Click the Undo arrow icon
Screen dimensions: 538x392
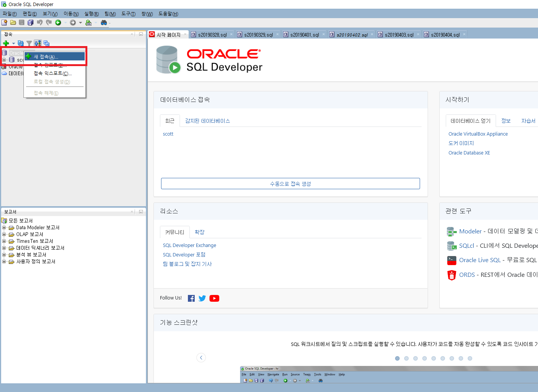(x=40, y=23)
